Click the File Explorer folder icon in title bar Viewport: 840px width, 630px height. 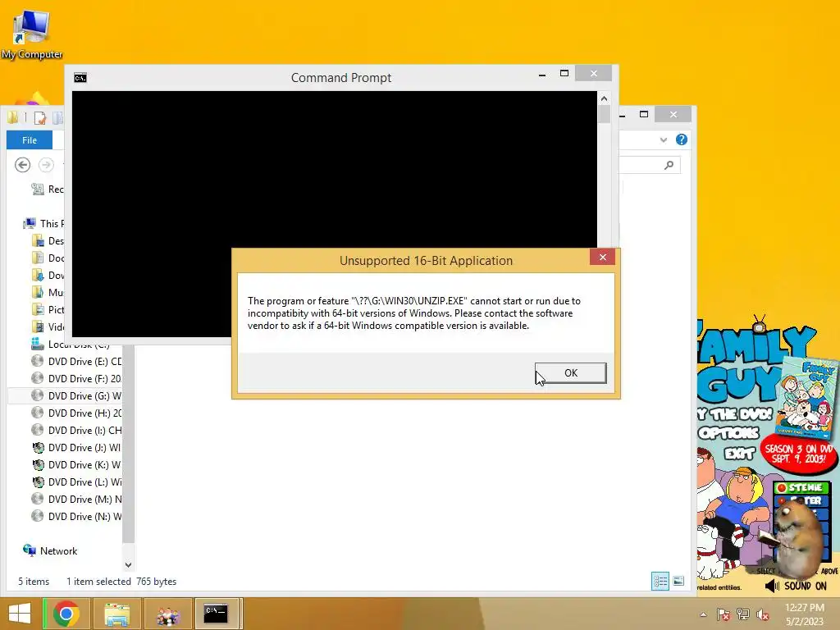tap(13, 117)
